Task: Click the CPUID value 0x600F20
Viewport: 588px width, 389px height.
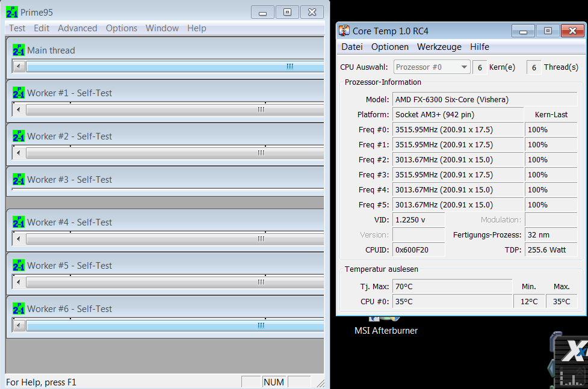Action: [x=418, y=250]
